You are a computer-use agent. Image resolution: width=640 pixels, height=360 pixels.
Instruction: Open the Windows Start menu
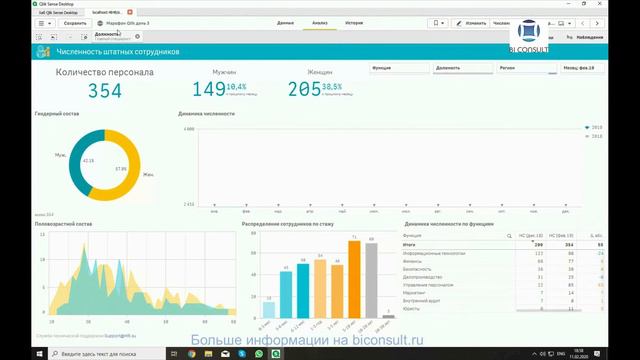pyautogui.click(x=40, y=354)
